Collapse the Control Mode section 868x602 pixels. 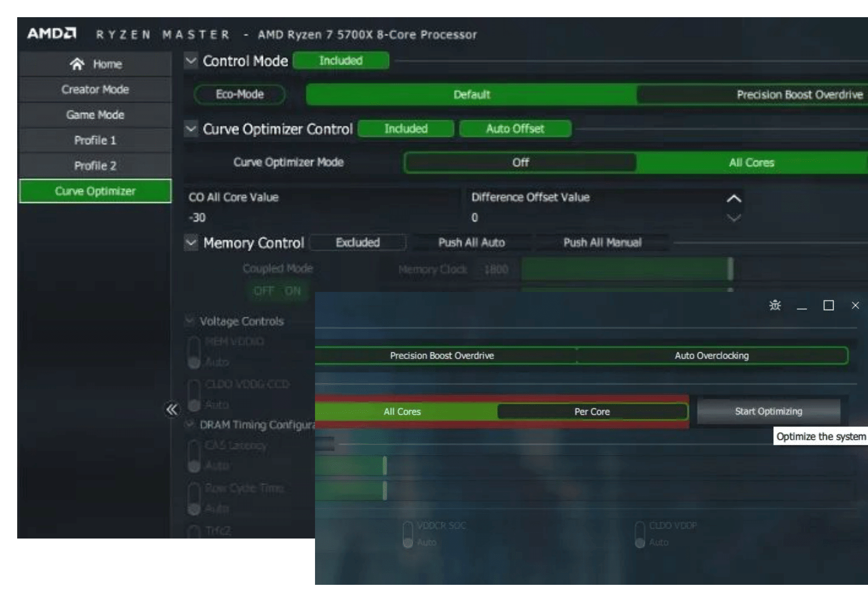[x=191, y=61]
